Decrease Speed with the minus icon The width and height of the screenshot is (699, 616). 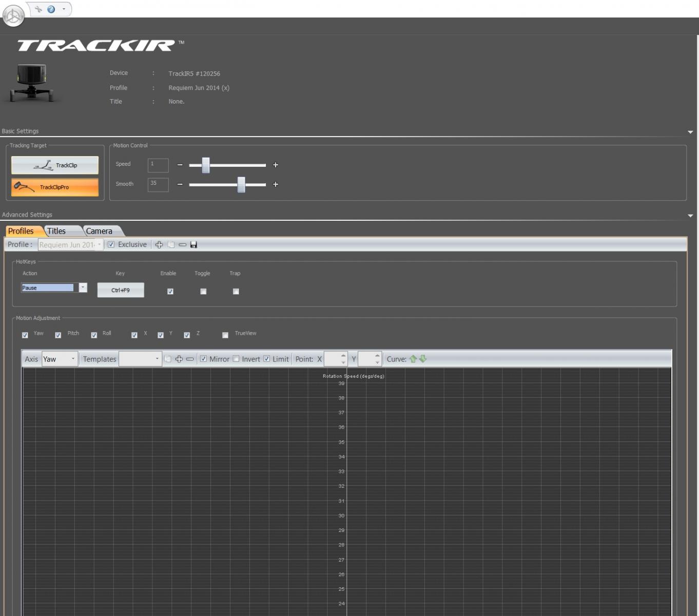click(x=180, y=165)
